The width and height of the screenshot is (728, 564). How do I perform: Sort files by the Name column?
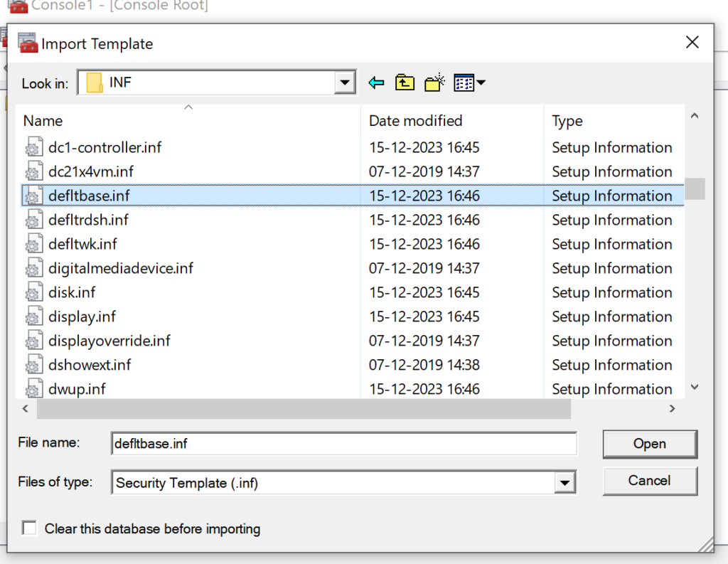pos(188,121)
